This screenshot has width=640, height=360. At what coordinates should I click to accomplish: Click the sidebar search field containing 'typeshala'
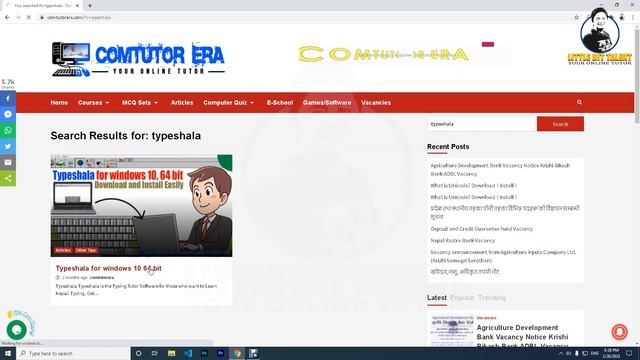[482, 124]
